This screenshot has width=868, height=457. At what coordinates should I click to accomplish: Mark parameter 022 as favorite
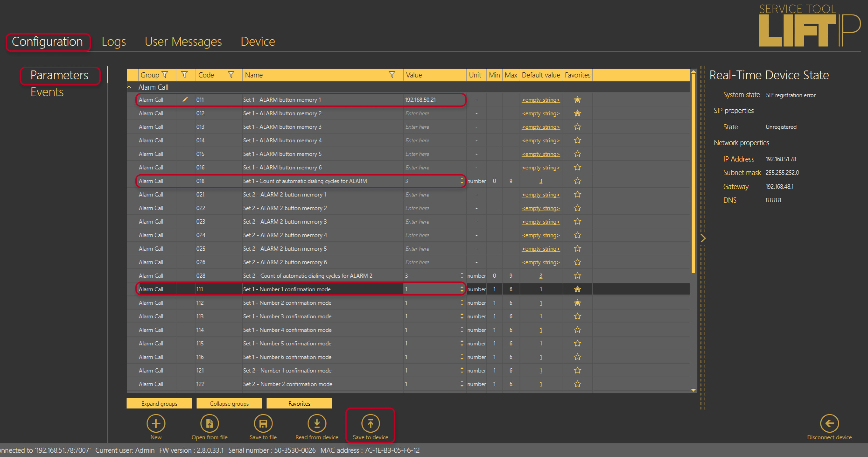click(x=577, y=208)
